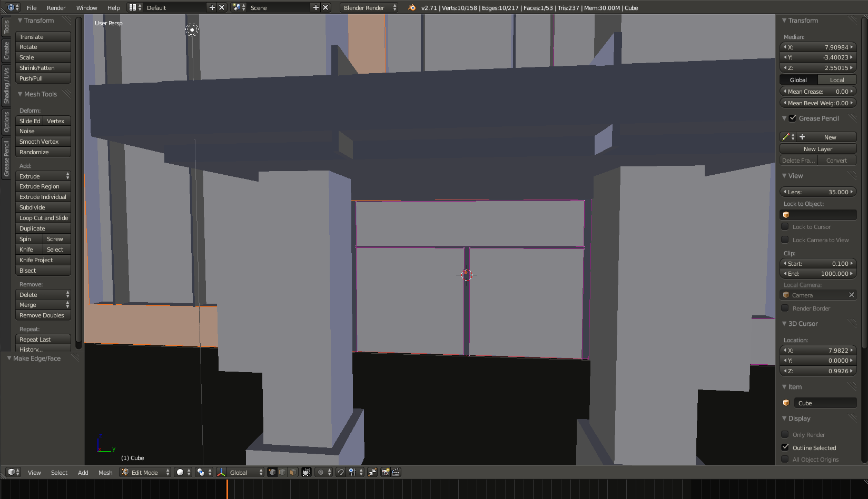
Task: Click the Loop Cut and Slide button
Action: [x=43, y=218]
